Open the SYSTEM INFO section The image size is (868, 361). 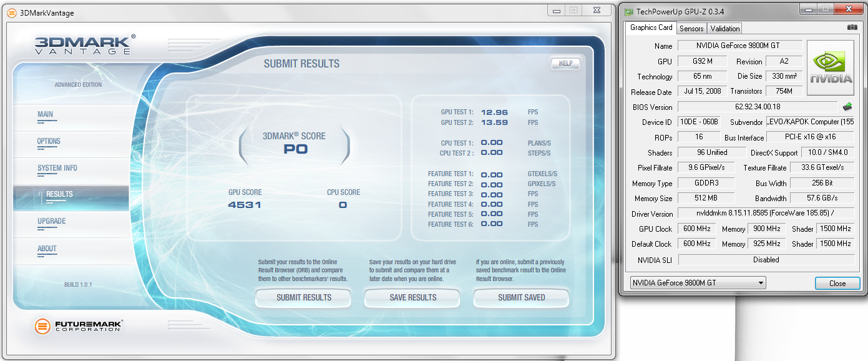[x=57, y=169]
